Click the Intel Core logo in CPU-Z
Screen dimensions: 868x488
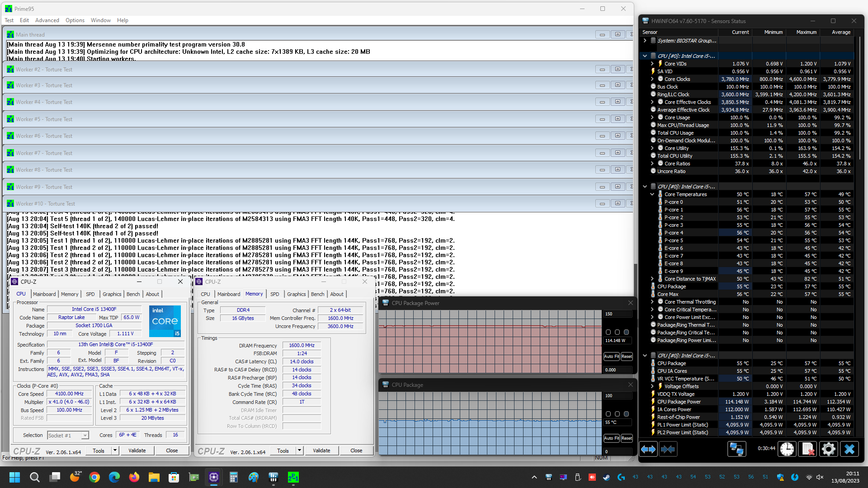pos(165,321)
